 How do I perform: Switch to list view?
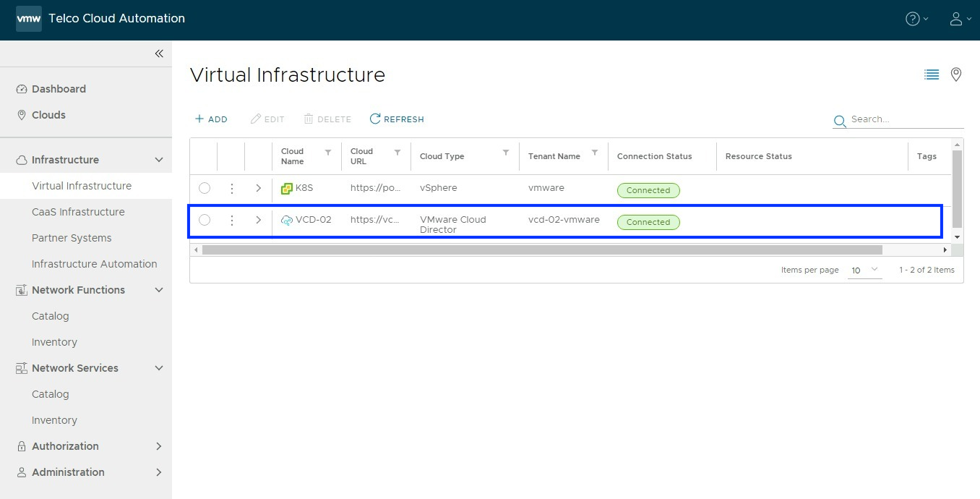[x=932, y=74]
